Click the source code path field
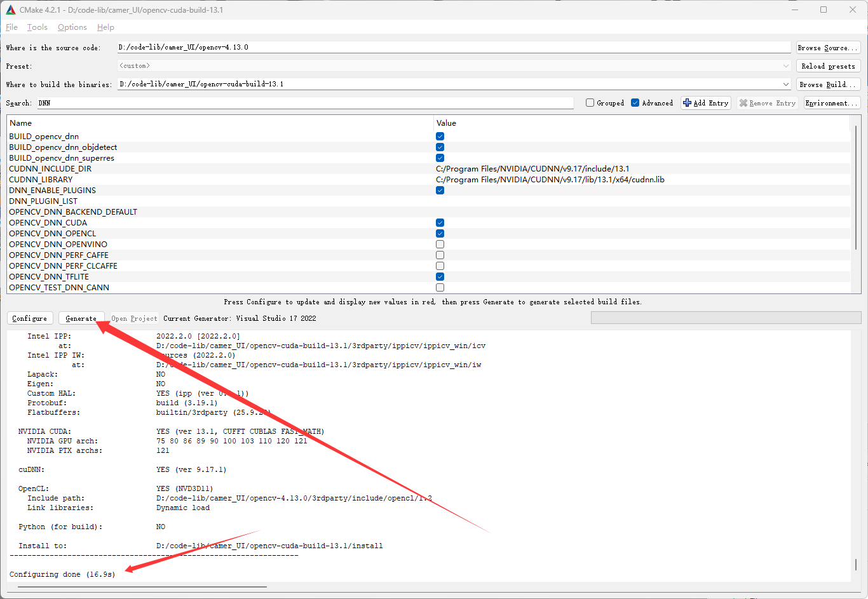The image size is (868, 599). tap(454, 48)
